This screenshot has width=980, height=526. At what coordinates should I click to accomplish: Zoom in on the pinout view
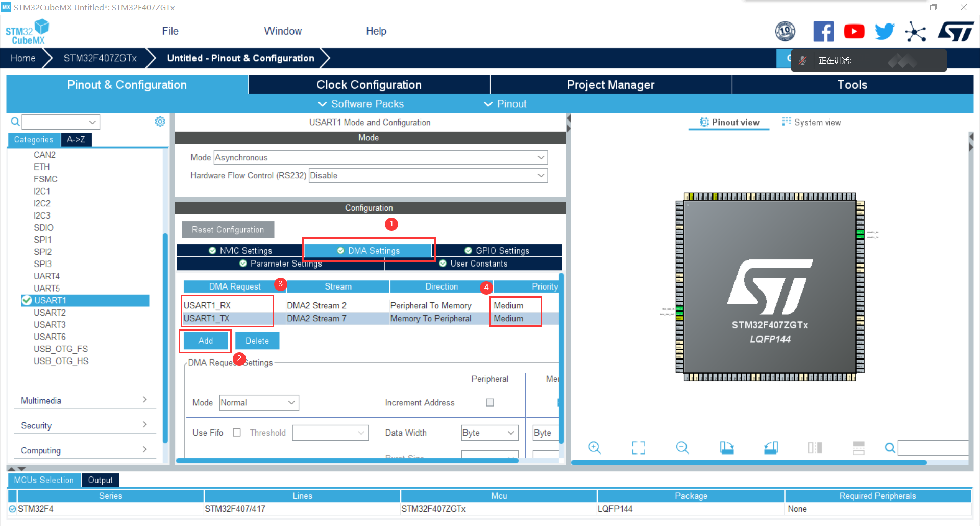(595, 448)
